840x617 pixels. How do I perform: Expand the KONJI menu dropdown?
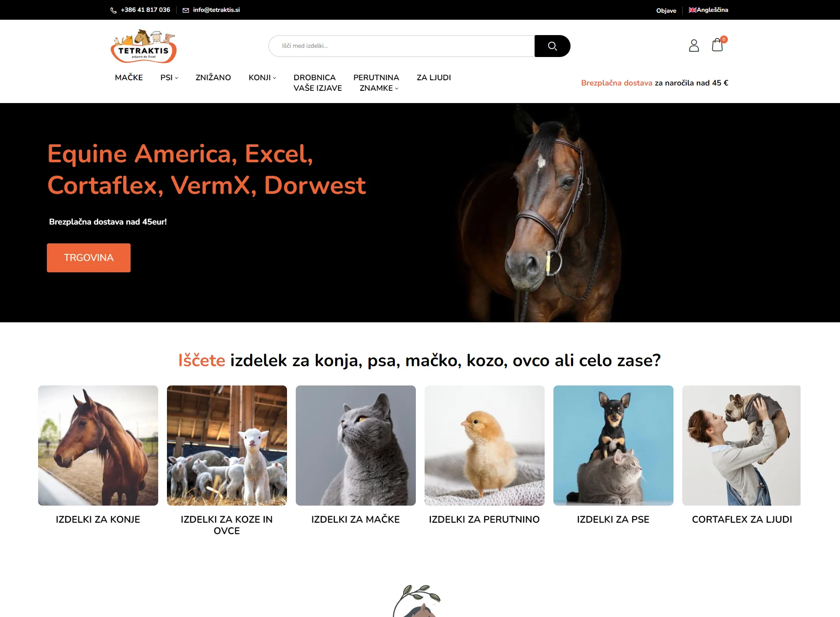262,78
